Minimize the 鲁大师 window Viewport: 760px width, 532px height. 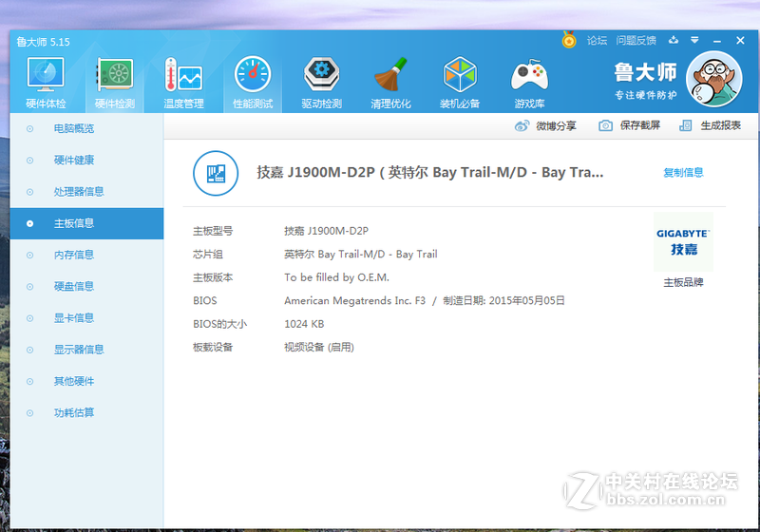click(x=717, y=41)
